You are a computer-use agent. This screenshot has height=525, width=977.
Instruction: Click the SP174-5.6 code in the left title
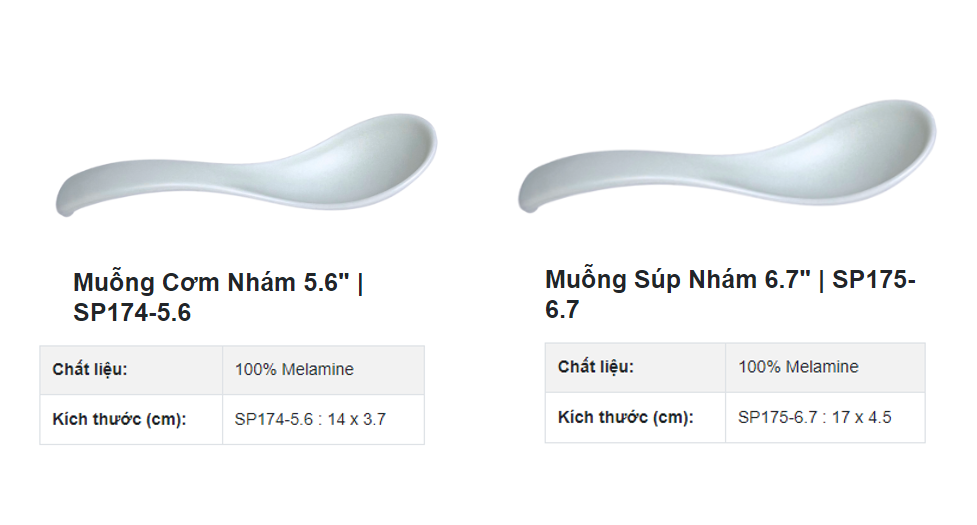point(132,314)
